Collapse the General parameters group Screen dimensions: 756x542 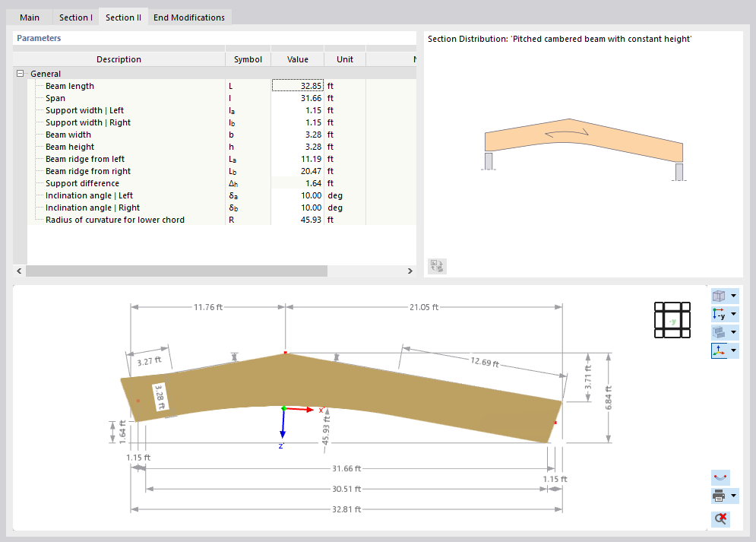point(19,74)
